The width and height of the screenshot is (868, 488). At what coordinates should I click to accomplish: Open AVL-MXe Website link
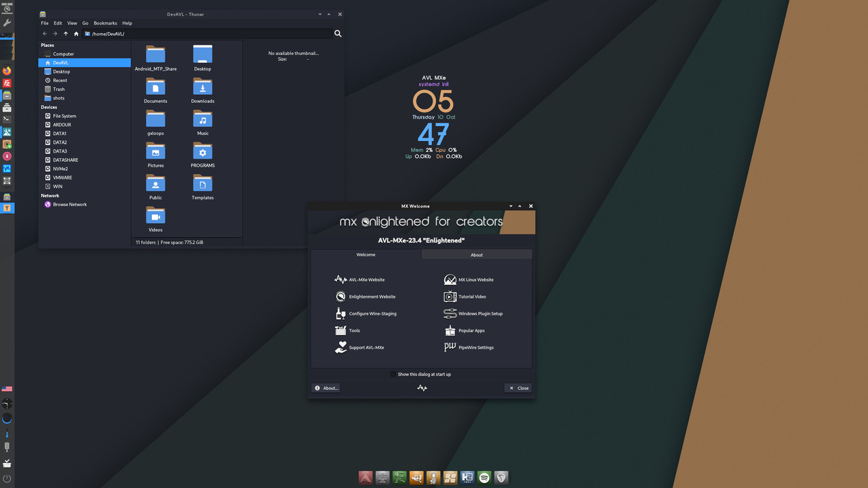pos(359,279)
